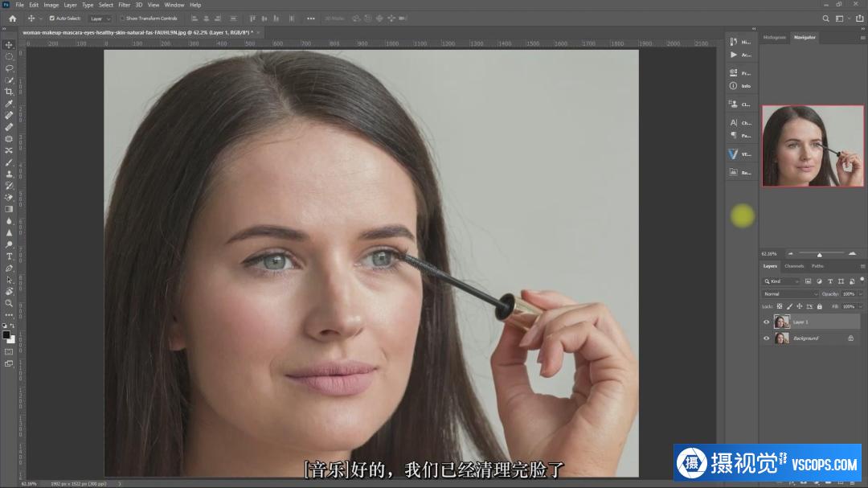Select the Lasso tool
868x488 pixels.
coord(9,68)
